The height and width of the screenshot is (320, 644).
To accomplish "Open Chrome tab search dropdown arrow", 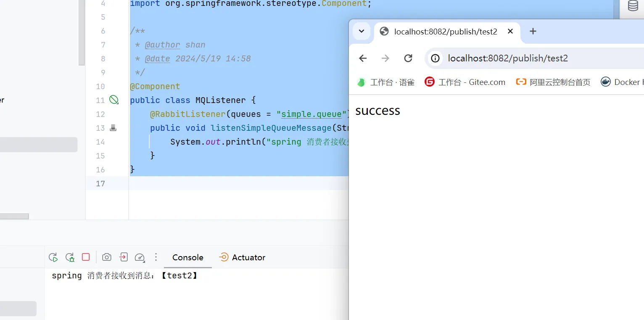I will click(x=361, y=31).
